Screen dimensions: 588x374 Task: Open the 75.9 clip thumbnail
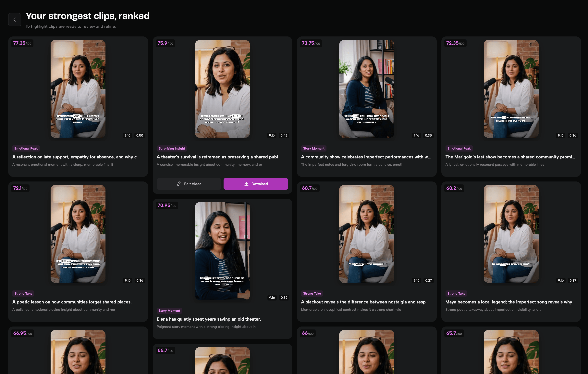point(222,89)
